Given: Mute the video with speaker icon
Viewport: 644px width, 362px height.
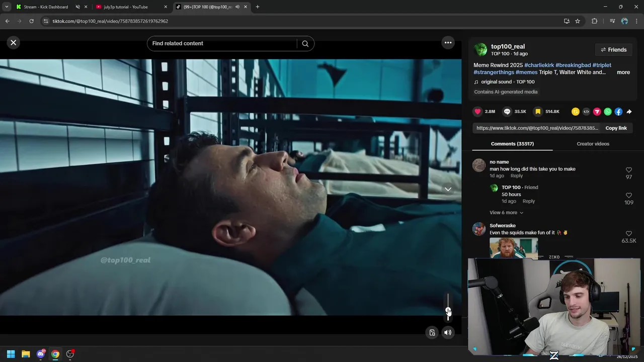Looking at the screenshot, I should [448, 332].
